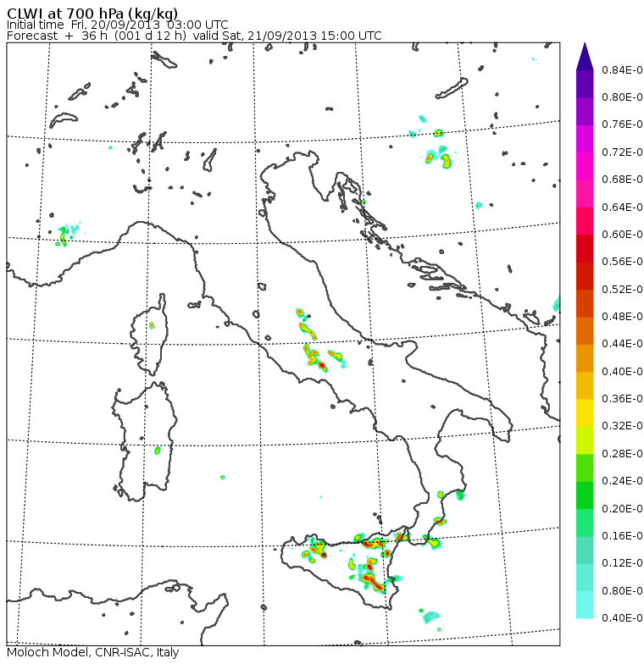The height and width of the screenshot is (664, 644).
Task: Click the title text 'CLWI at 700 hPa (kg/kg)'
Action: (92, 14)
